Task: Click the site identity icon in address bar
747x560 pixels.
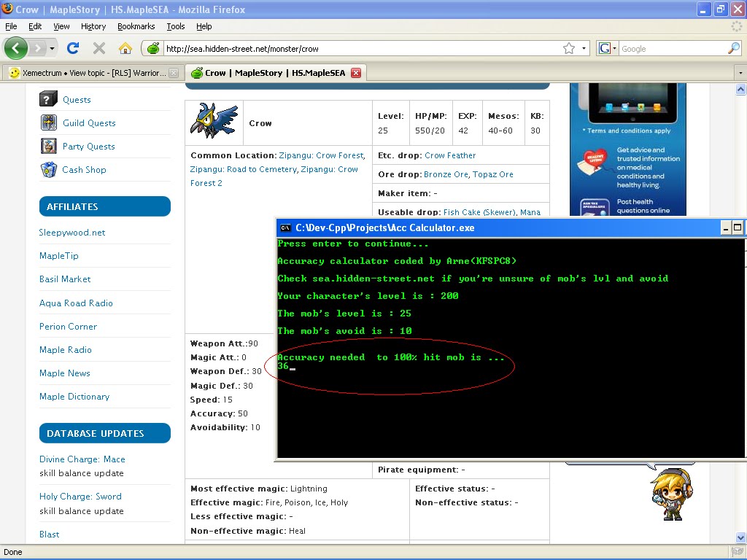Action: tap(153, 48)
